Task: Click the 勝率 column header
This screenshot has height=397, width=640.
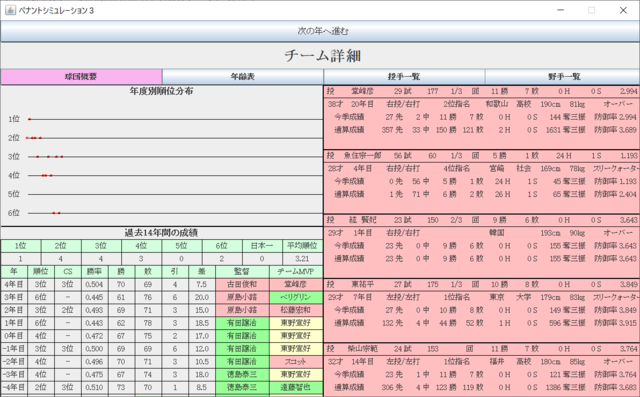Action: (95, 272)
